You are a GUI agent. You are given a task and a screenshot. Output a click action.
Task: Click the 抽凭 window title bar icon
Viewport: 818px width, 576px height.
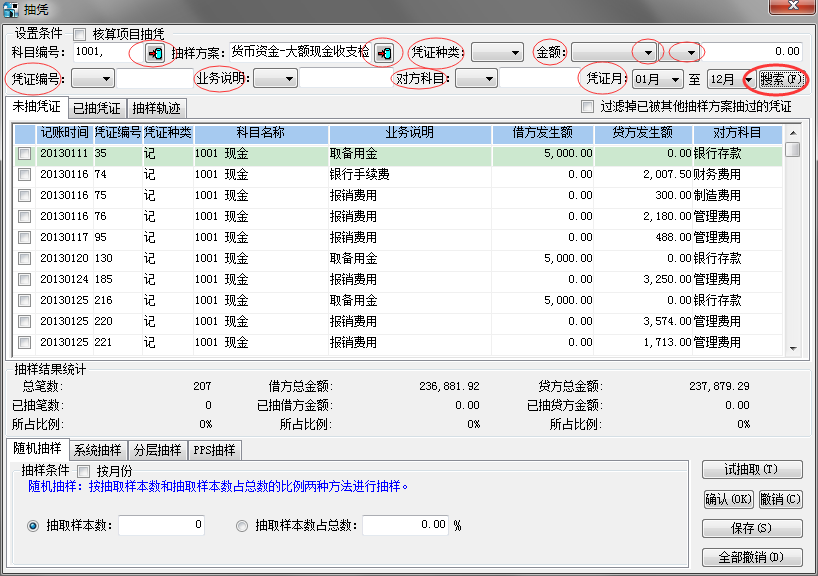click(x=10, y=9)
